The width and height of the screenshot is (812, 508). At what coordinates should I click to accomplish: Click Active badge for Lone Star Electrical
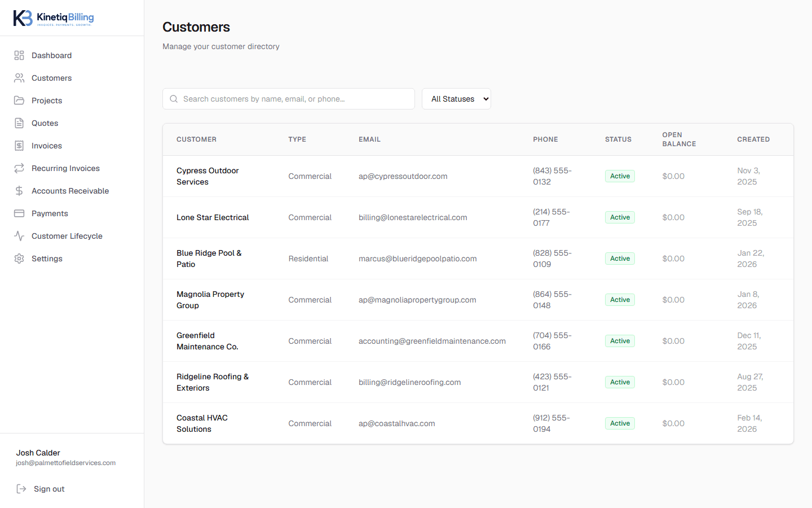click(620, 217)
